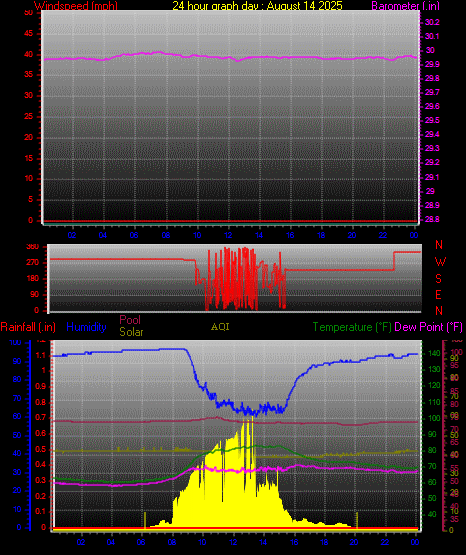Click windspeed axis value 25
Screen dimensions: 466x555
29,116
